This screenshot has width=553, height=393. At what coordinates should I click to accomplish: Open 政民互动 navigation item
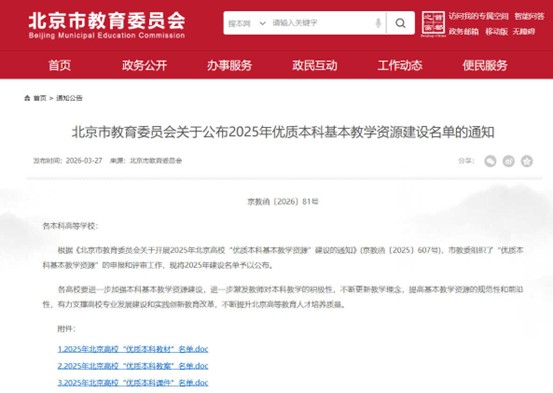click(x=315, y=65)
